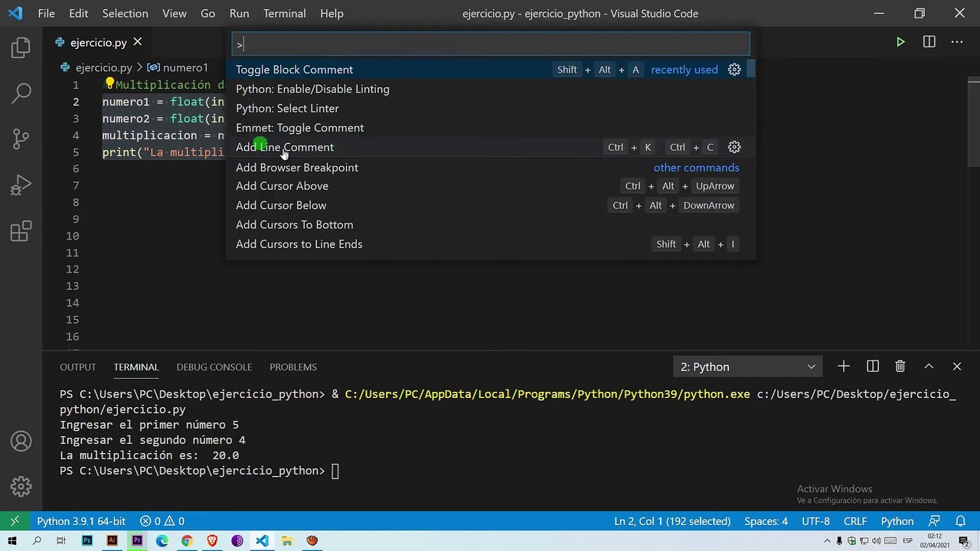Open the Accounts menu in the activity bar
The image size is (980, 551).
(x=21, y=441)
